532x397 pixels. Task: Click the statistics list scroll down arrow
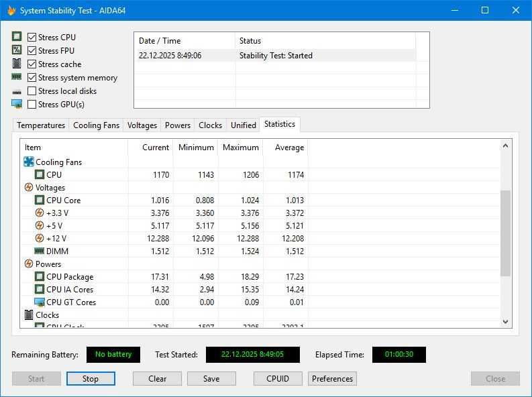point(505,321)
